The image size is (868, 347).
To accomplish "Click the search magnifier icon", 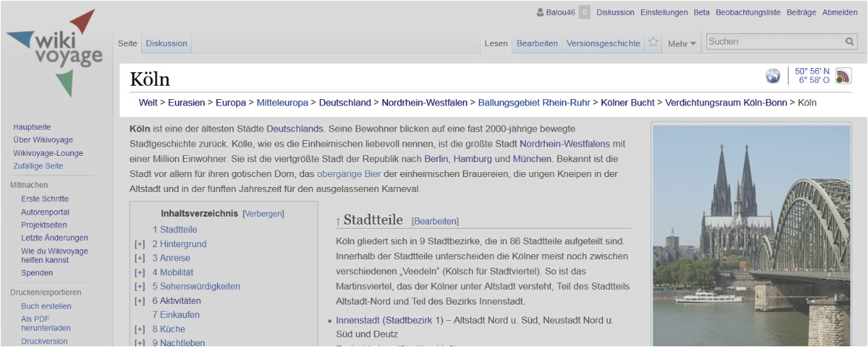I will click(850, 42).
